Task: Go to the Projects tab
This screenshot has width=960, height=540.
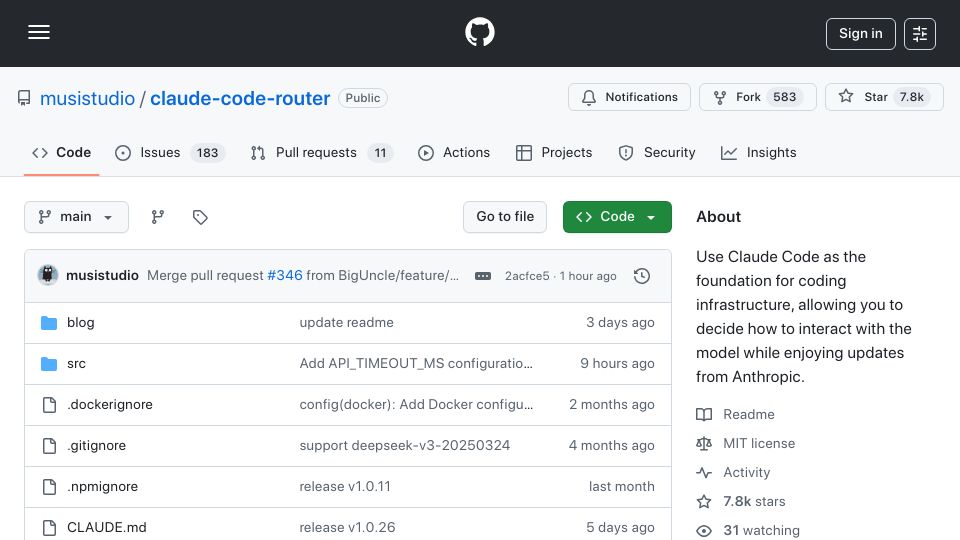Action: 554,152
